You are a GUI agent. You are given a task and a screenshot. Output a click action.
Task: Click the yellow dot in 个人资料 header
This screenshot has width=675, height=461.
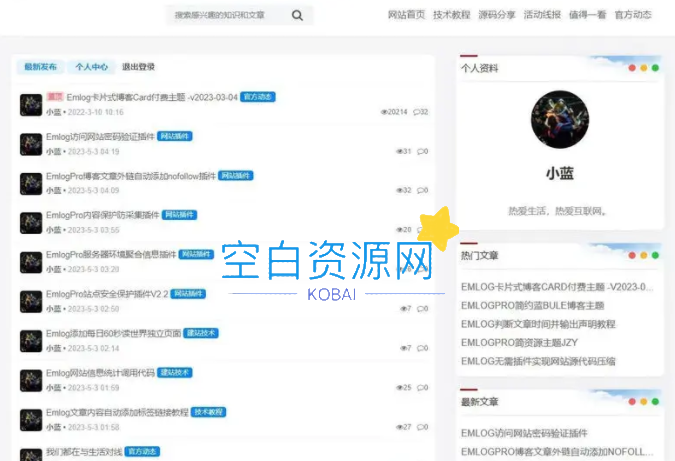coord(644,68)
